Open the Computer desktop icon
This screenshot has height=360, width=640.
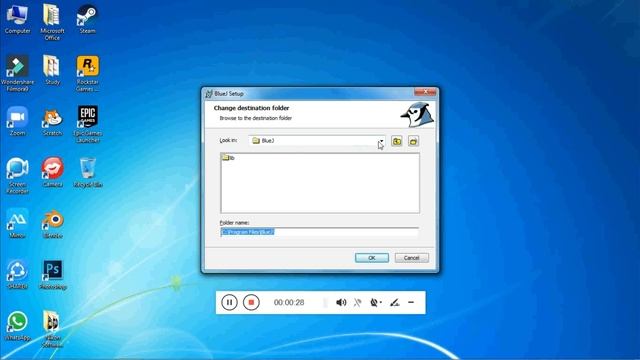click(18, 19)
